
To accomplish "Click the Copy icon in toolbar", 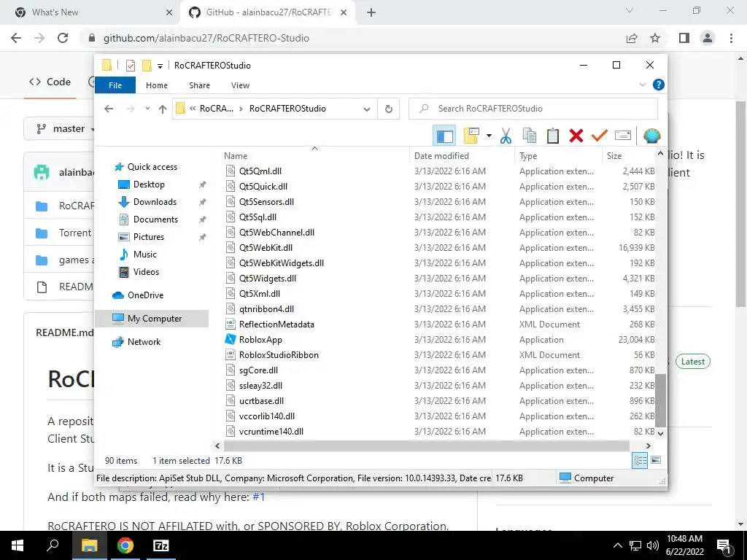I will tap(530, 136).
